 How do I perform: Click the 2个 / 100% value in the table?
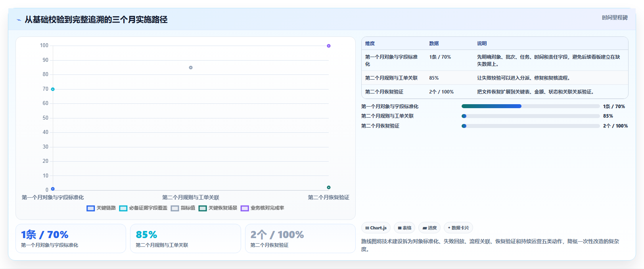click(441, 92)
